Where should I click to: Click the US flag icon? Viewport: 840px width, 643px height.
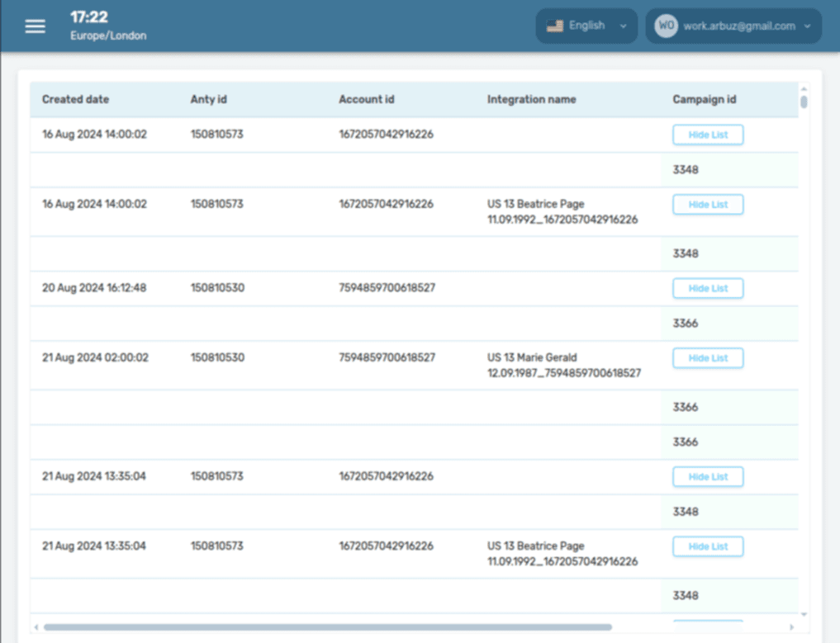click(555, 26)
